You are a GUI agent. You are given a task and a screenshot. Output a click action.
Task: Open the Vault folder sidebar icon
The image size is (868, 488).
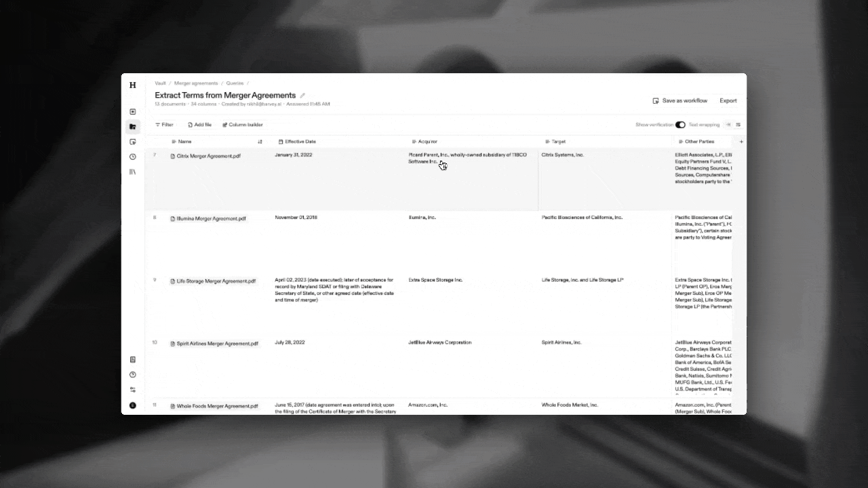click(132, 127)
